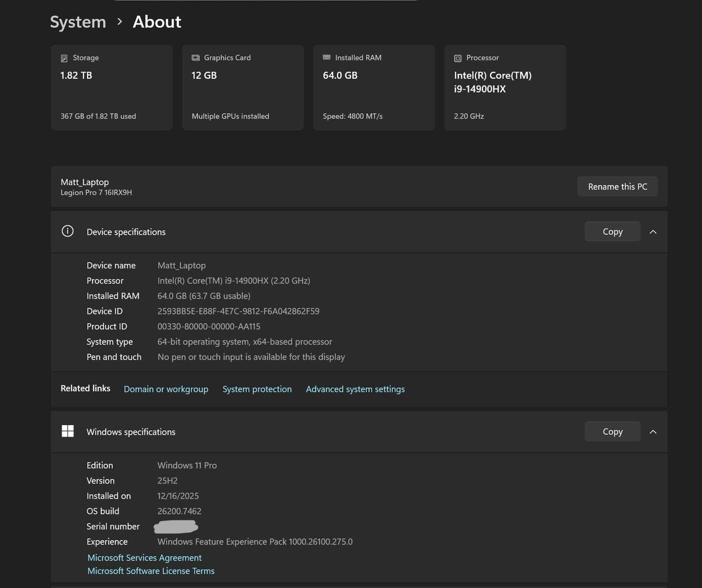The height and width of the screenshot is (588, 702).
Task: Click the Installed RAM icon
Action: (x=327, y=58)
